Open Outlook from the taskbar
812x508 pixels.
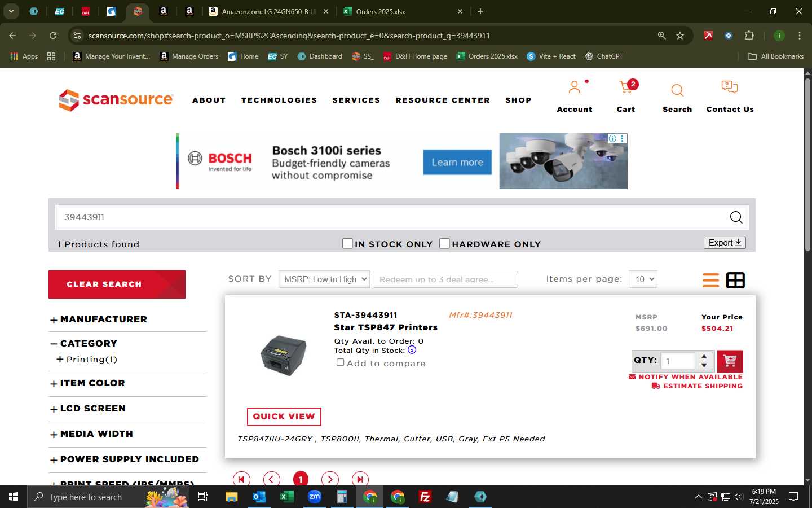click(259, 497)
